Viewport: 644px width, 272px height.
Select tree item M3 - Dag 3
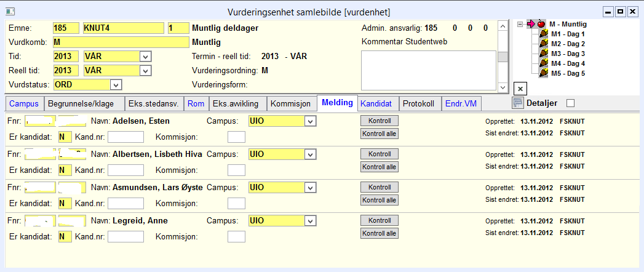tap(568, 54)
